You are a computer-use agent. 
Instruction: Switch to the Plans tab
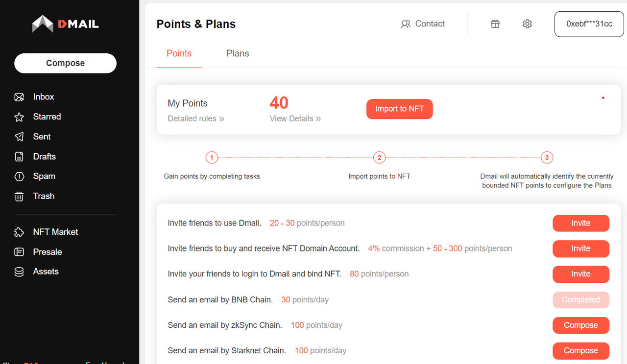click(x=238, y=54)
